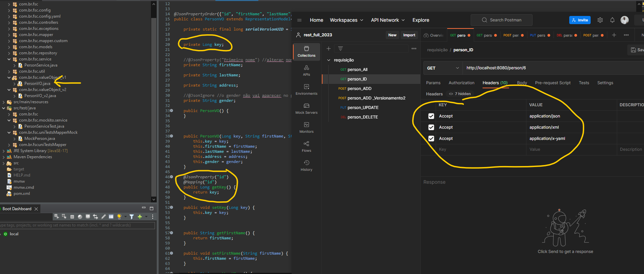Open History in the Postman sidebar
This screenshot has width=644, height=274.
tap(306, 166)
